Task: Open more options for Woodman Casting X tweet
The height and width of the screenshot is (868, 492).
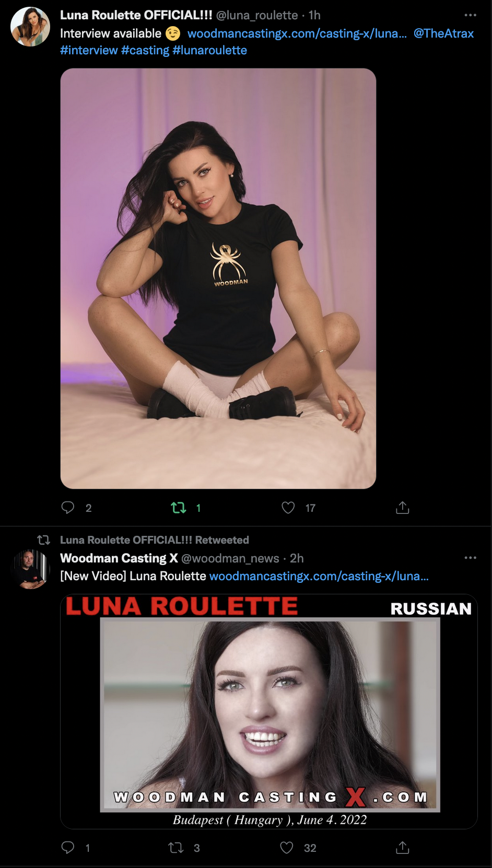Action: point(470,558)
